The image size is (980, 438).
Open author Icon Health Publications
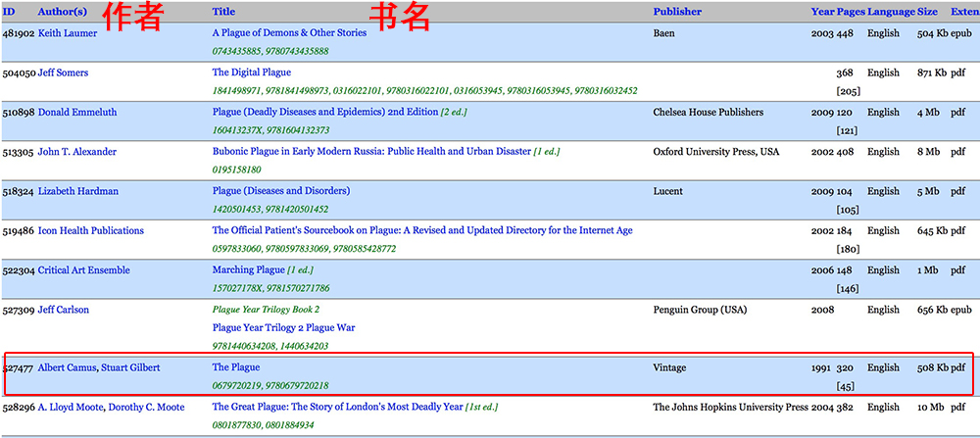pos(90,230)
